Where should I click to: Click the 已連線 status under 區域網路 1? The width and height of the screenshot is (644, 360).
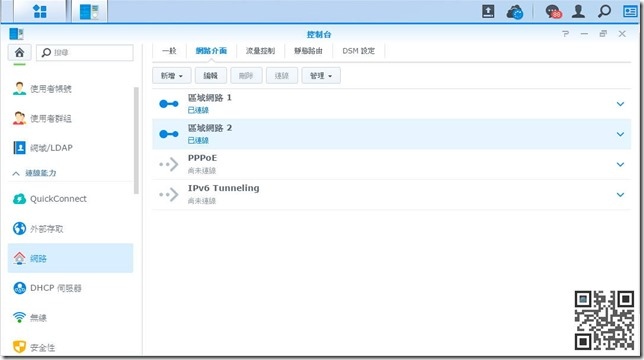(198, 110)
